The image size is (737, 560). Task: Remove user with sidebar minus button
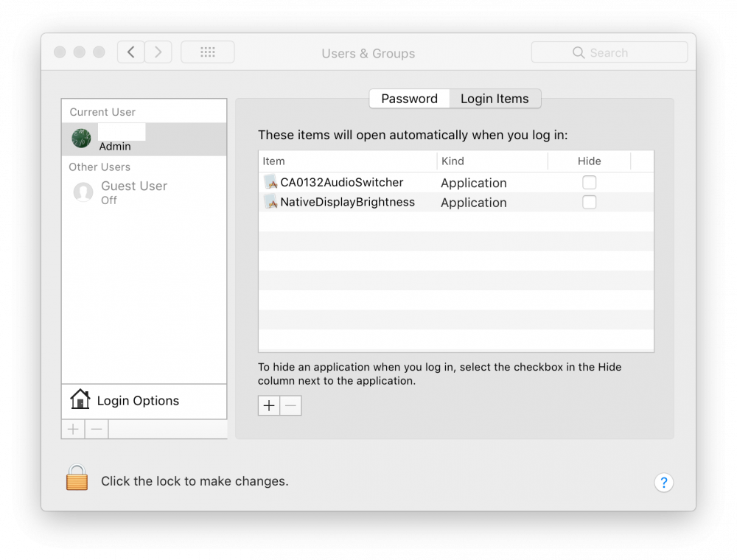pos(97,430)
